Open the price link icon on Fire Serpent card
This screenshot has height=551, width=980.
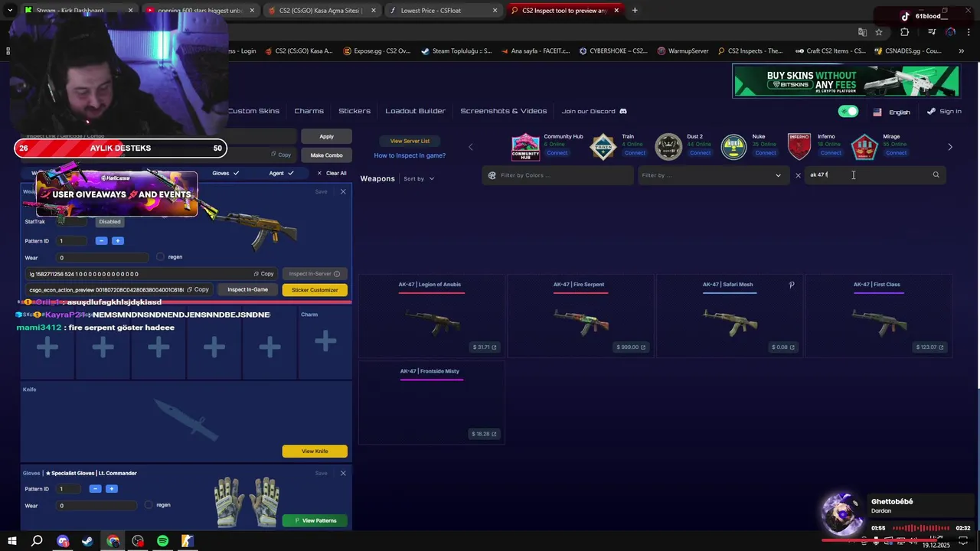click(x=644, y=347)
